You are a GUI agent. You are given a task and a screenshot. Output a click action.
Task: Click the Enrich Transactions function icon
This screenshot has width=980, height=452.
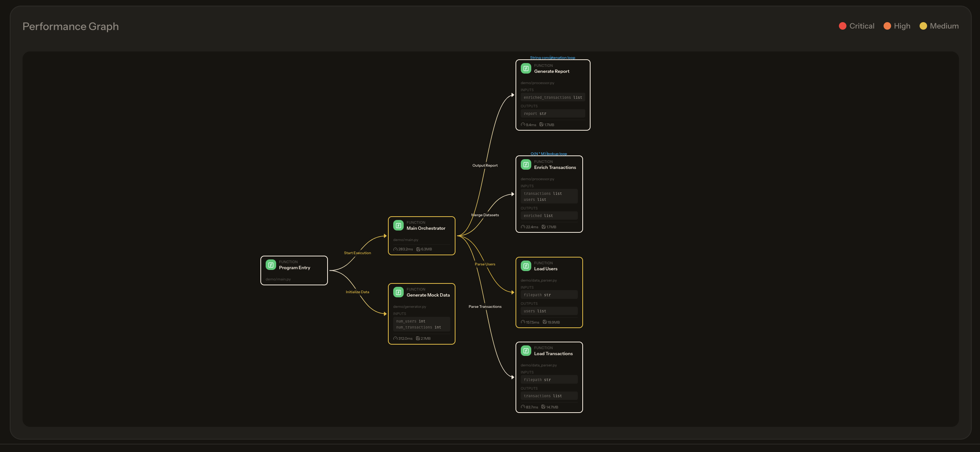[x=525, y=164]
